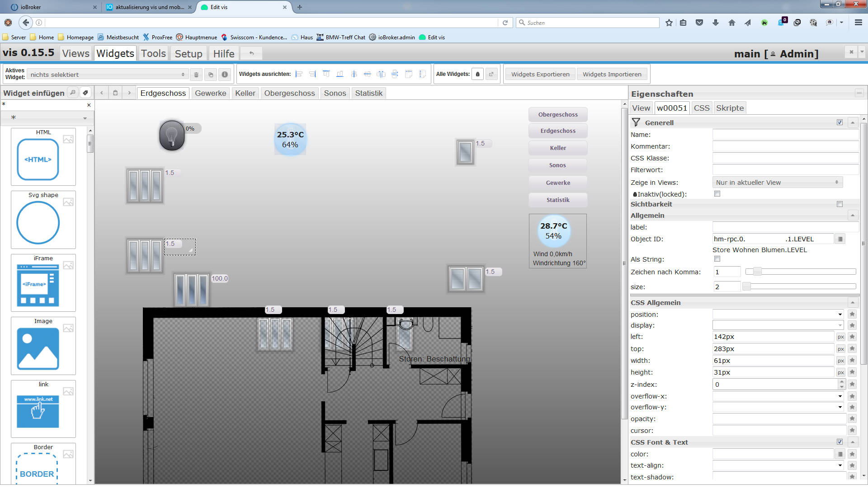Click the light bulb widget

click(x=172, y=135)
